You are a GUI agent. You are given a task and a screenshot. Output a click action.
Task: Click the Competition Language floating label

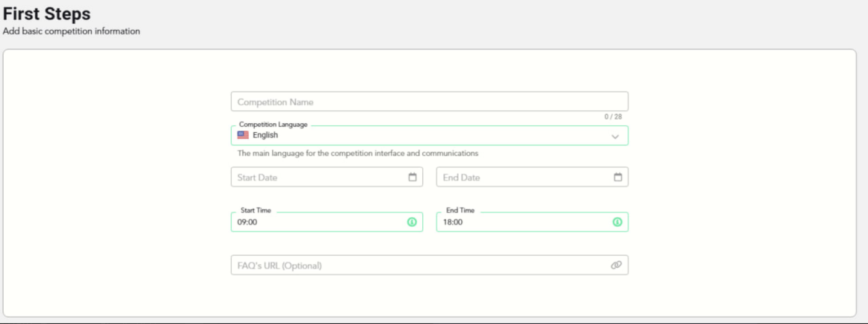coord(273,125)
